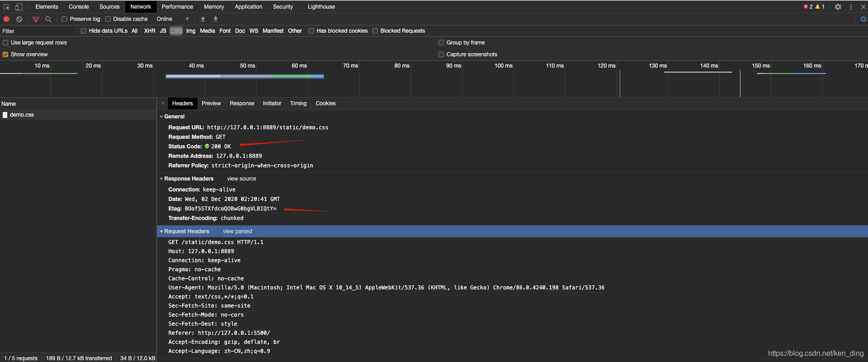
Task: Switch to the Elements panel
Action: tap(47, 7)
